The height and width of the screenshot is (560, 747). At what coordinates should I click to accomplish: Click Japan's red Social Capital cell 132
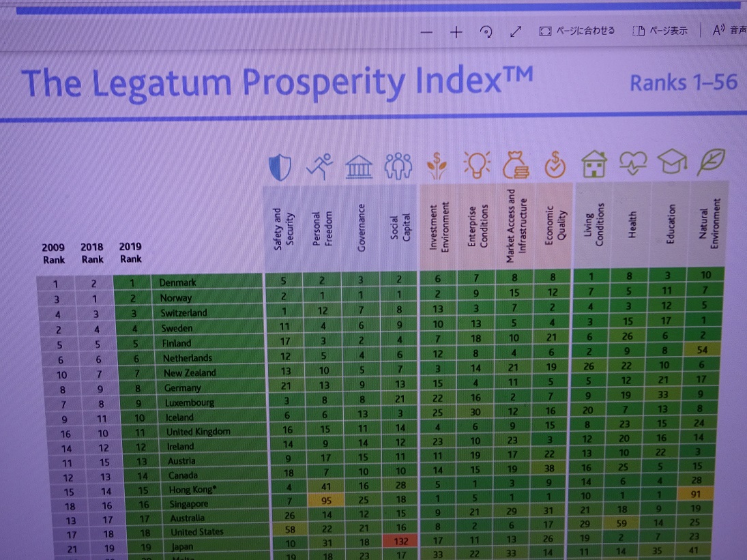click(x=400, y=541)
